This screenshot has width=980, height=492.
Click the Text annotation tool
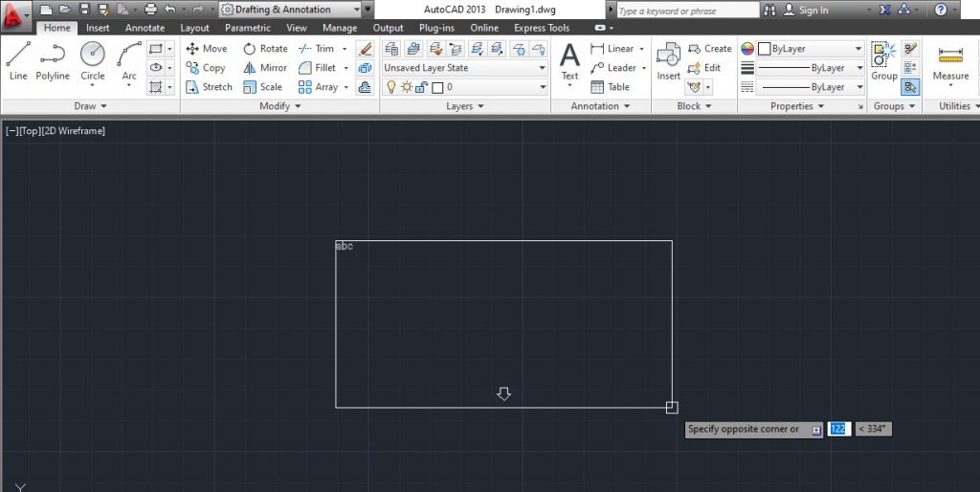[x=569, y=61]
